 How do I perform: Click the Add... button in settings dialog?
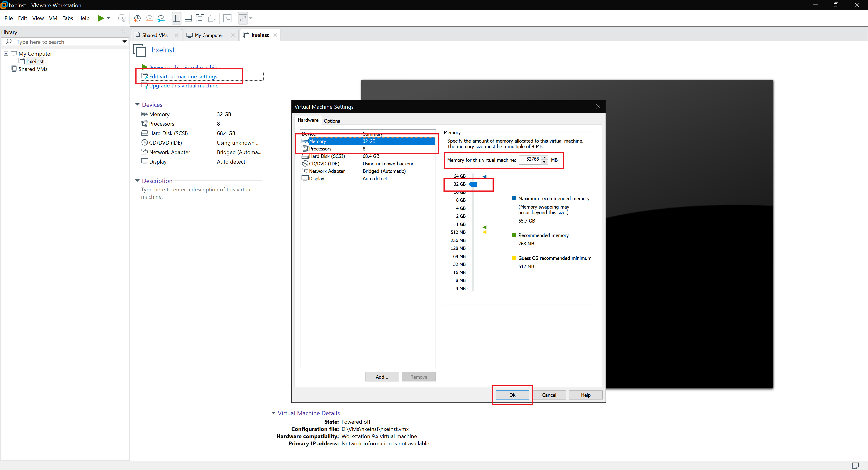click(x=382, y=377)
